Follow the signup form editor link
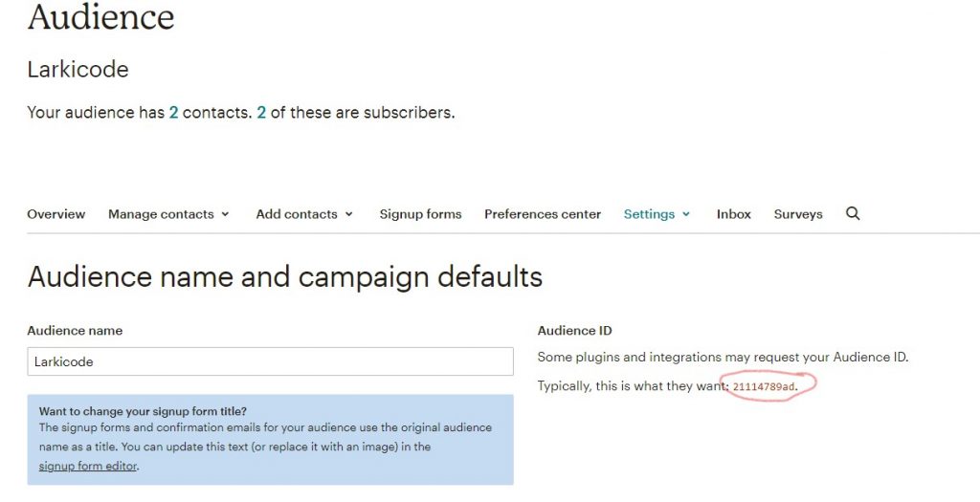This screenshot has height=502, width=980. click(x=87, y=466)
